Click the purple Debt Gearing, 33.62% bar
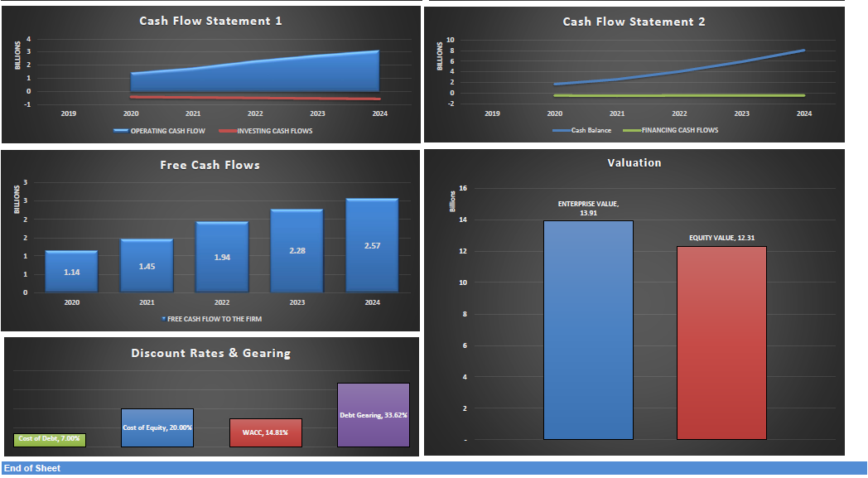Screen dimensions: 868x478 click(x=373, y=414)
